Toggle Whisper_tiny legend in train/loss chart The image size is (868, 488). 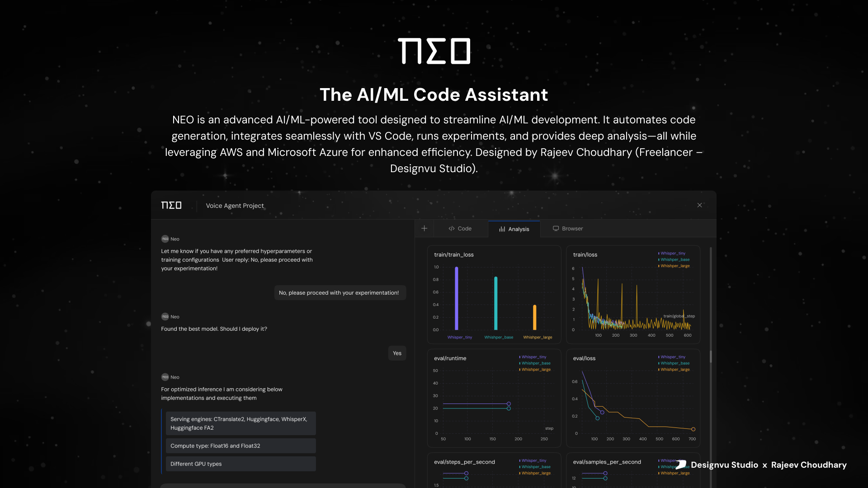pyautogui.click(x=673, y=253)
